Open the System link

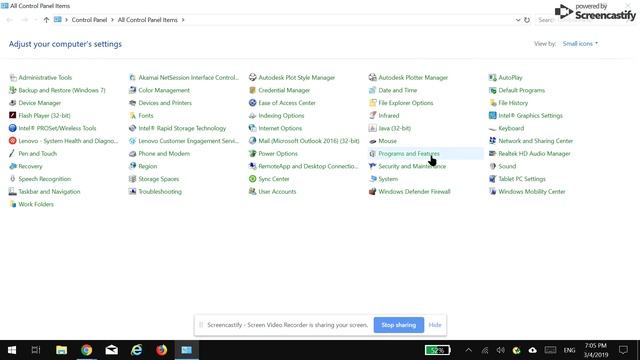pos(388,179)
